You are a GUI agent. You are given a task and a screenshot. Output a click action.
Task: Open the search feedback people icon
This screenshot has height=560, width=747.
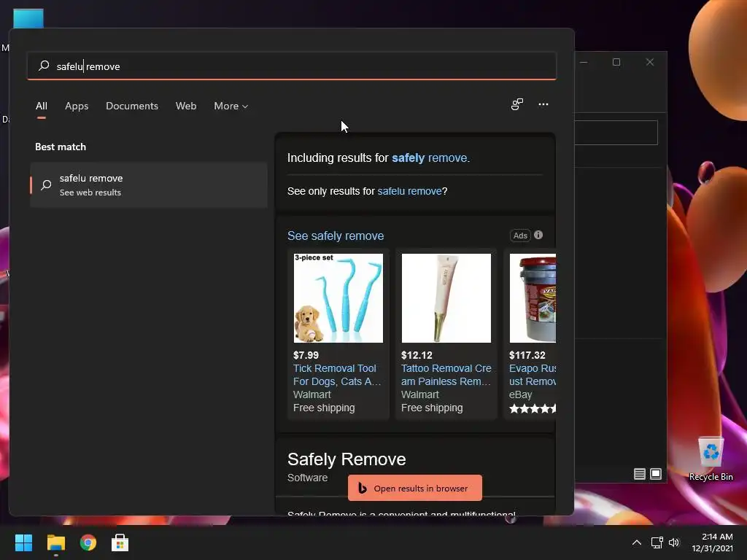(517, 104)
